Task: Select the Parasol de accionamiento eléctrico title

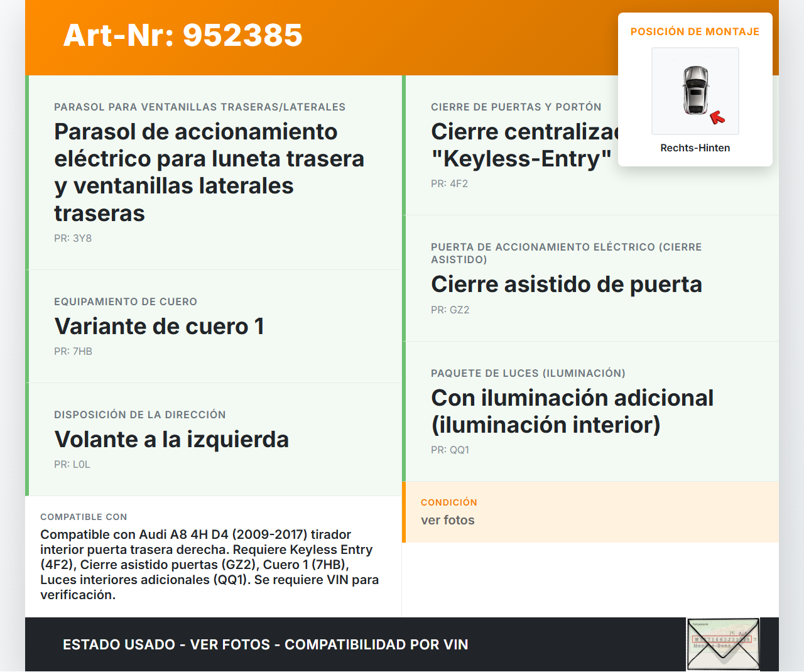Action: [x=209, y=172]
